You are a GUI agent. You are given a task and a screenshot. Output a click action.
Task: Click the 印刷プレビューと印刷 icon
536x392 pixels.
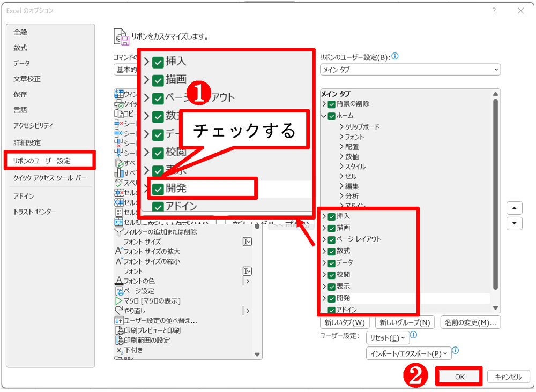120,330
